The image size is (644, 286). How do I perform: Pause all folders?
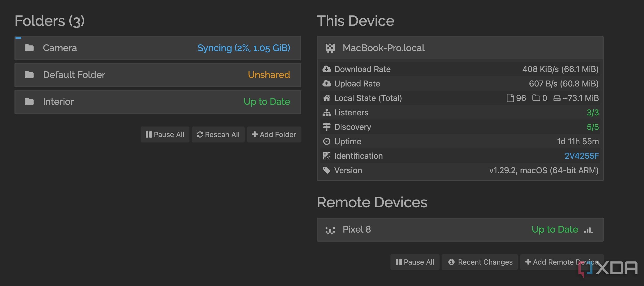(x=165, y=134)
